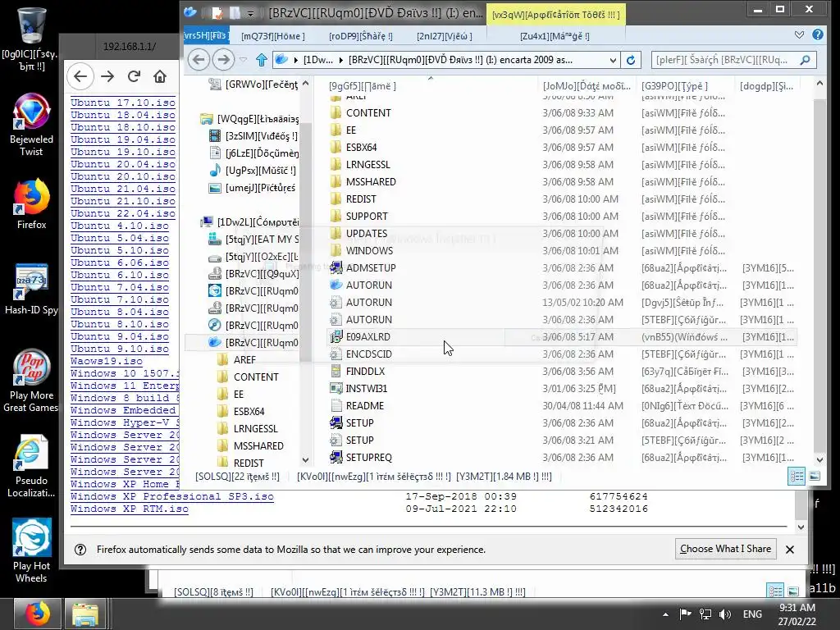
Task: Go to Firefox home page icon
Action: coord(160,76)
